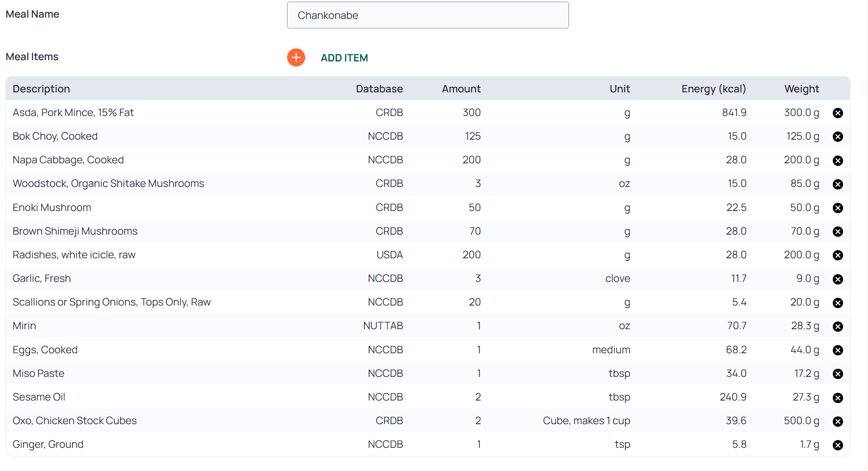868x471 pixels.
Task: Click the ADD ITEM link
Action: click(x=344, y=58)
